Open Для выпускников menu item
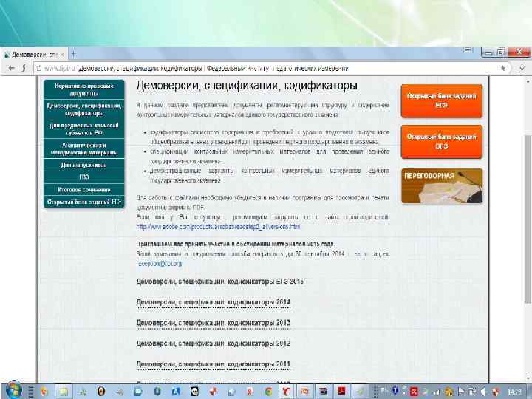Screen dimensions: 532x399 click(84, 165)
